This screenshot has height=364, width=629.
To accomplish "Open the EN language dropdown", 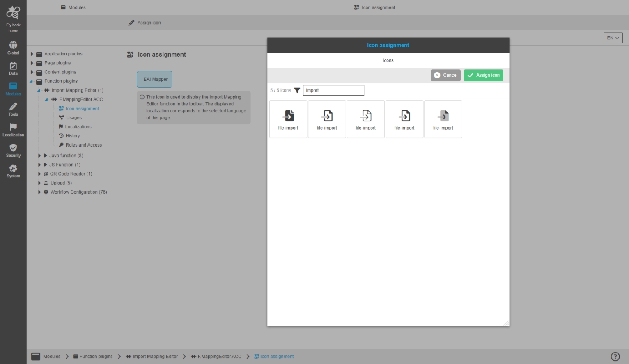I will 613,38.
